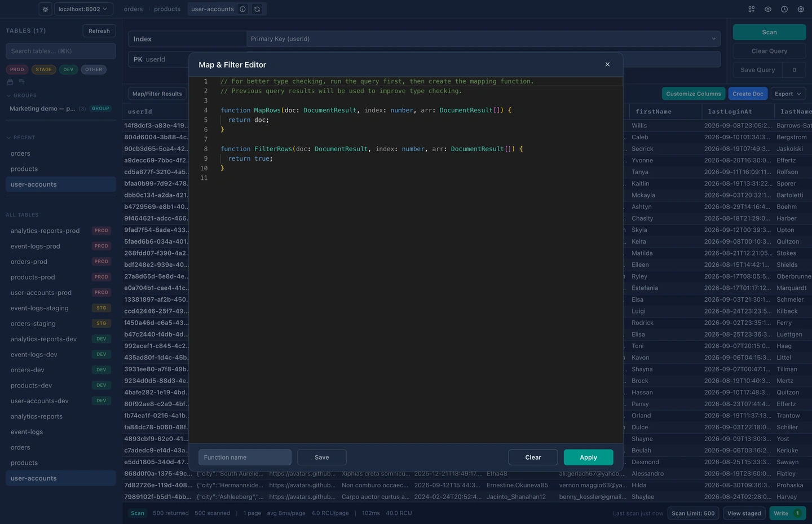This screenshot has height=524, width=812.
Task: Toggle the DEV environment filter
Action: (68, 69)
